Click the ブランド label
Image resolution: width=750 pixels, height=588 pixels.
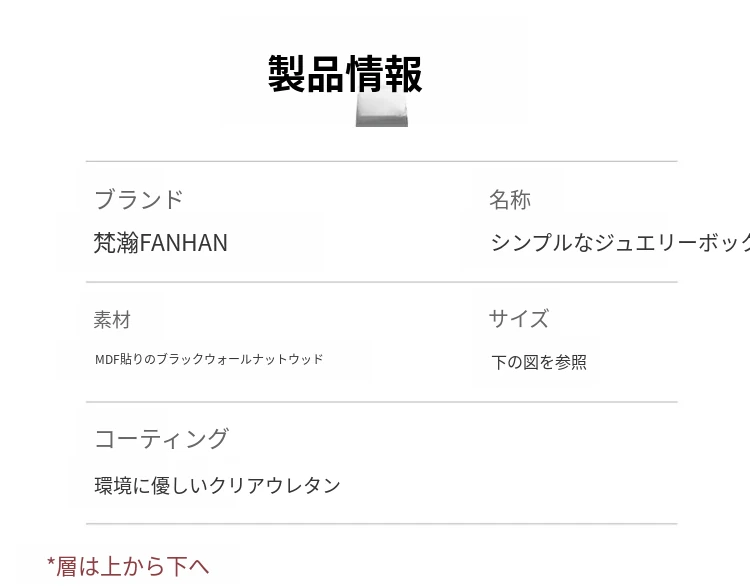pyautogui.click(x=138, y=199)
